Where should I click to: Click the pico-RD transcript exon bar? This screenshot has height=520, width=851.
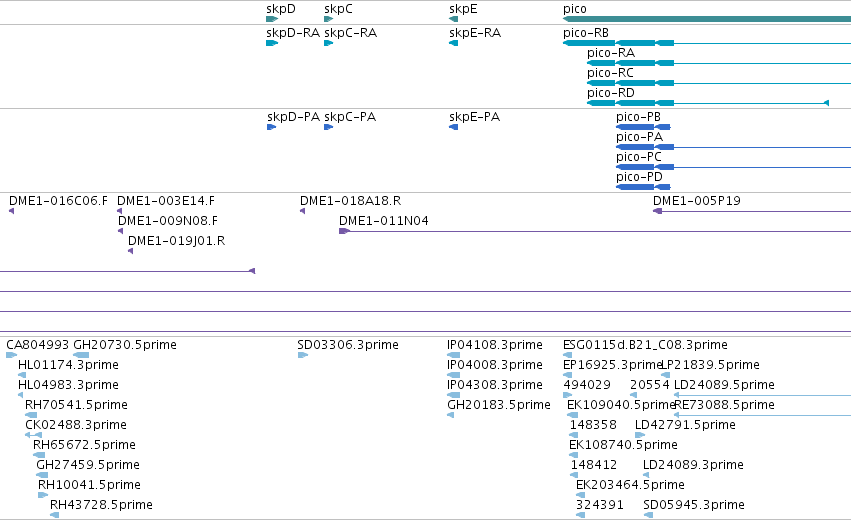pyautogui.click(x=631, y=103)
